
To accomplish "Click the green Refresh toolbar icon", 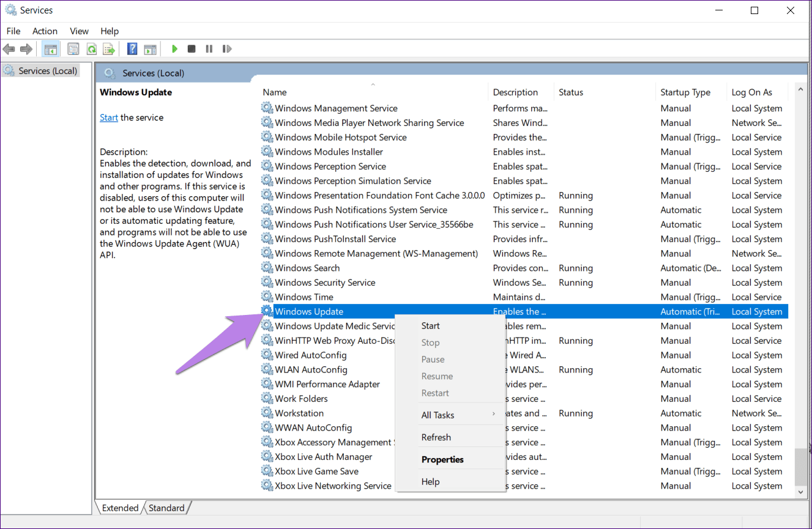I will click(91, 49).
